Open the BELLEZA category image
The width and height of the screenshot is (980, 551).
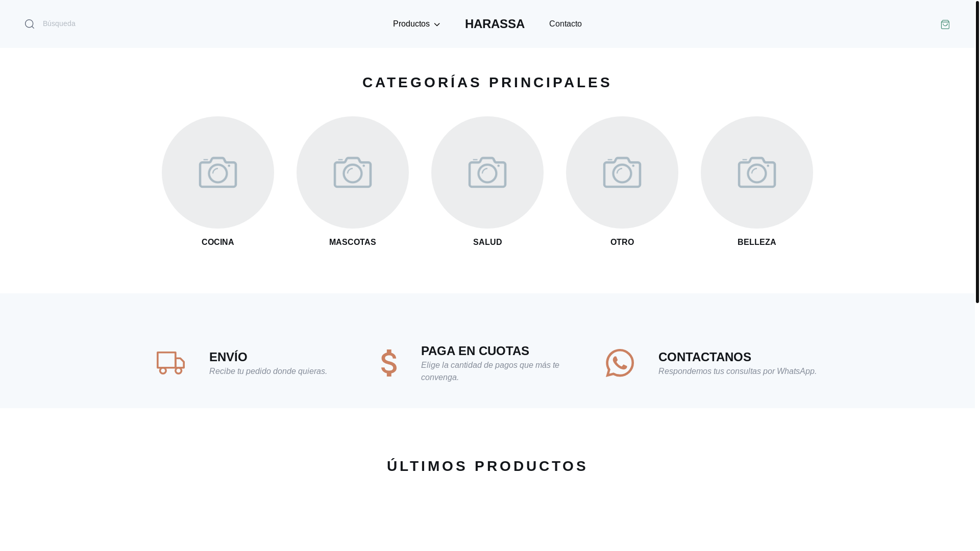(757, 172)
